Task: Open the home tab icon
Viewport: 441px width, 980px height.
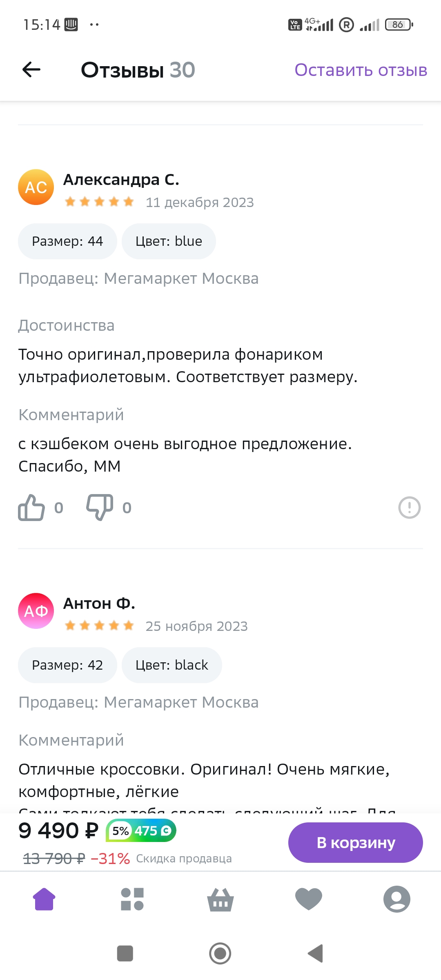Action: click(45, 900)
